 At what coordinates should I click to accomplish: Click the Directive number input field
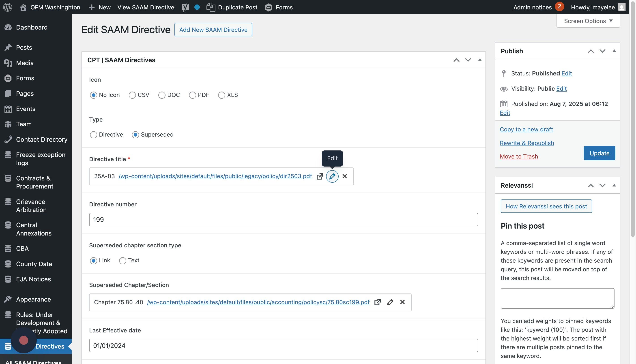(283, 220)
